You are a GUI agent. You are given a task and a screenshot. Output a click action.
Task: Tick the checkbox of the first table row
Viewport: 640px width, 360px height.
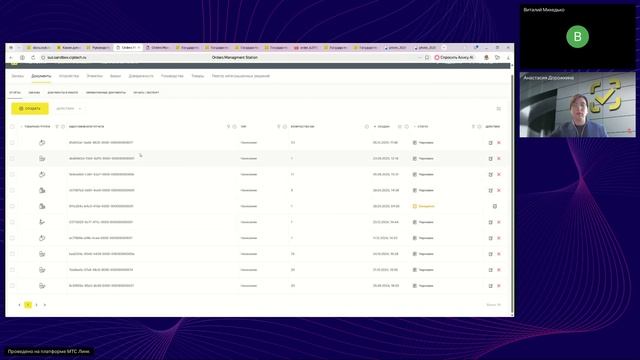12,142
